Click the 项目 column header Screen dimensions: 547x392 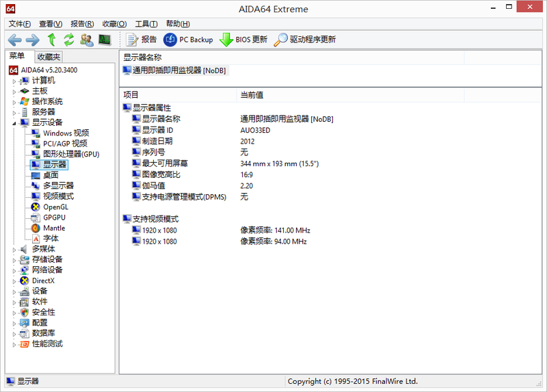pyautogui.click(x=178, y=95)
